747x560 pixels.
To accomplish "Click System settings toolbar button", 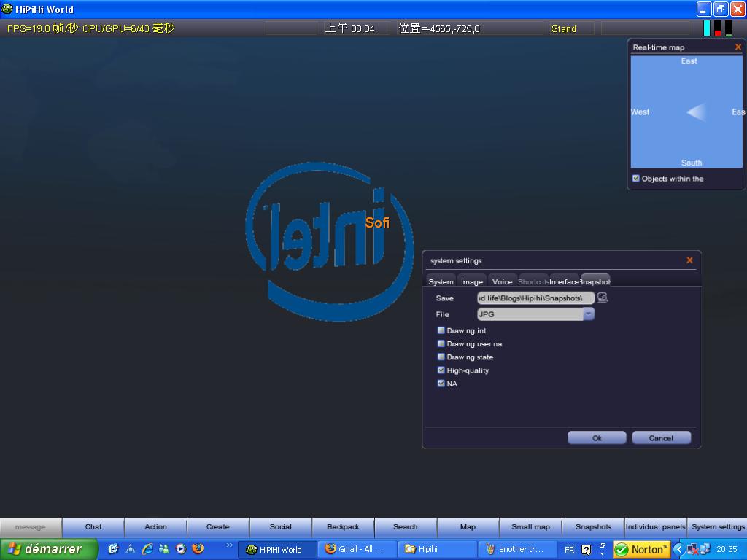I will pos(718,526).
